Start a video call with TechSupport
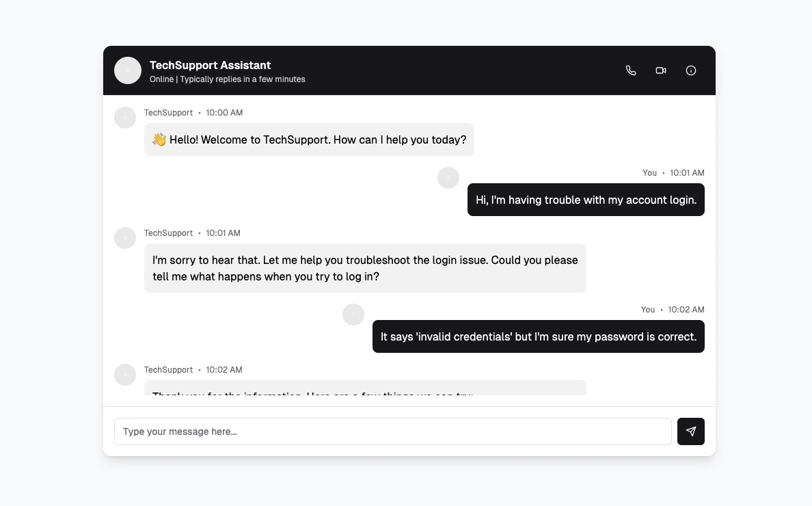This screenshot has height=506, width=812. [x=660, y=70]
